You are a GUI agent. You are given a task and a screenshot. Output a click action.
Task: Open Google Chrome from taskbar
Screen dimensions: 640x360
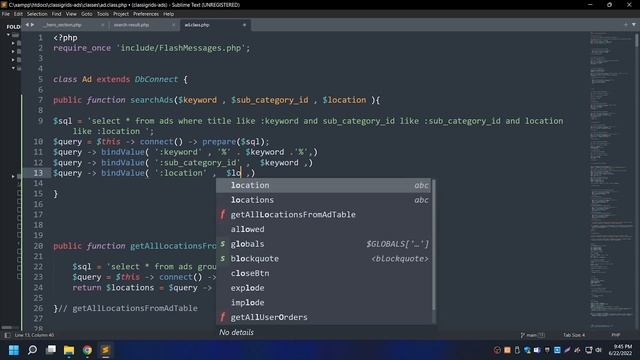click(x=87, y=350)
